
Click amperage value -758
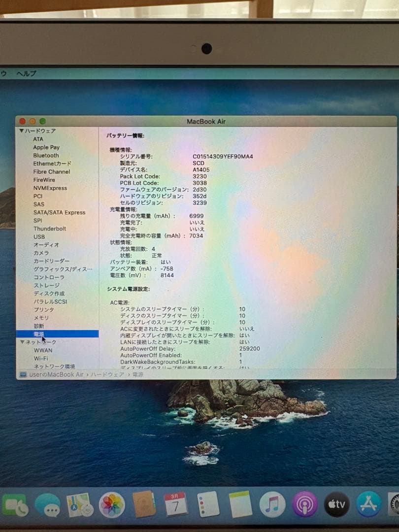coord(166,268)
